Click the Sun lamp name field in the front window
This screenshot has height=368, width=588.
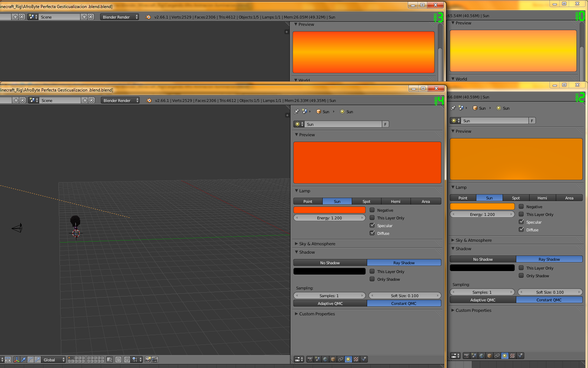click(343, 124)
